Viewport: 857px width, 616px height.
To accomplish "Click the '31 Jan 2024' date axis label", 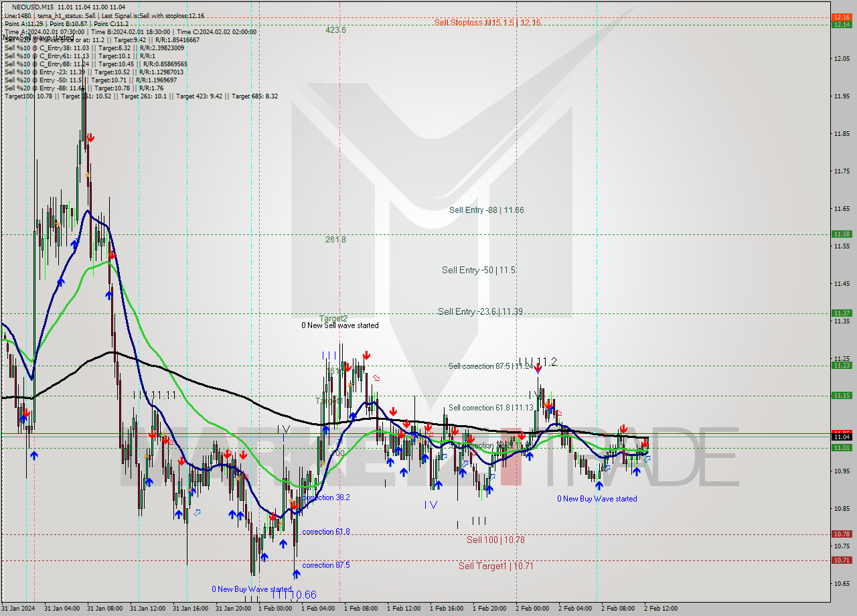I will point(17,609).
